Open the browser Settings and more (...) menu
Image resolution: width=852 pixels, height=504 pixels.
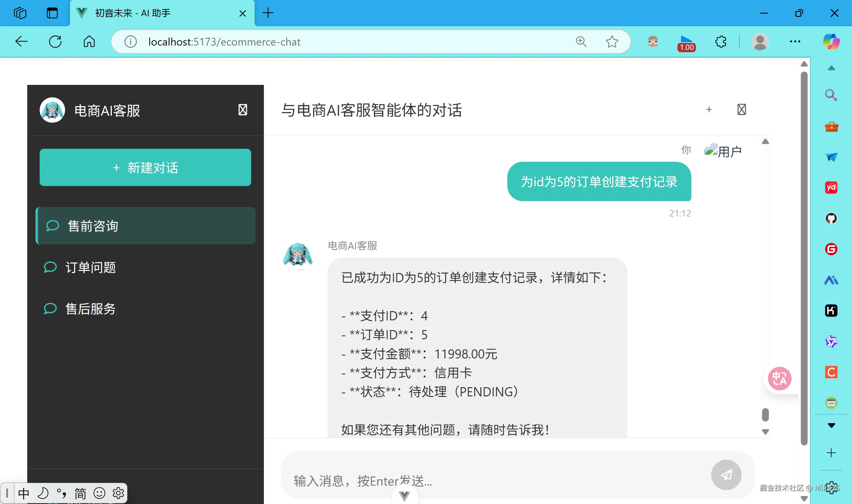[795, 41]
